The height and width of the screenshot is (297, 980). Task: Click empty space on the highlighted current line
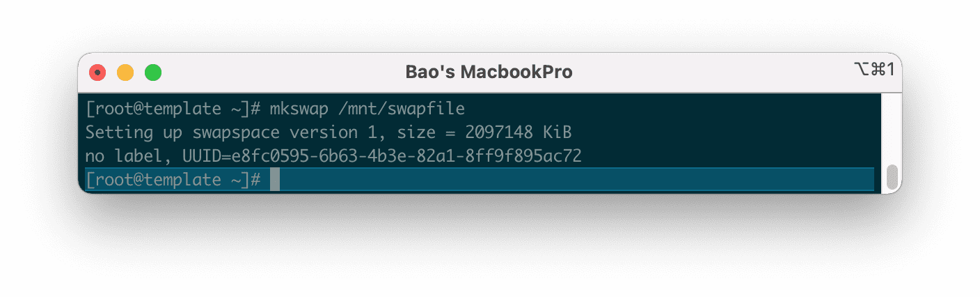click(557, 179)
